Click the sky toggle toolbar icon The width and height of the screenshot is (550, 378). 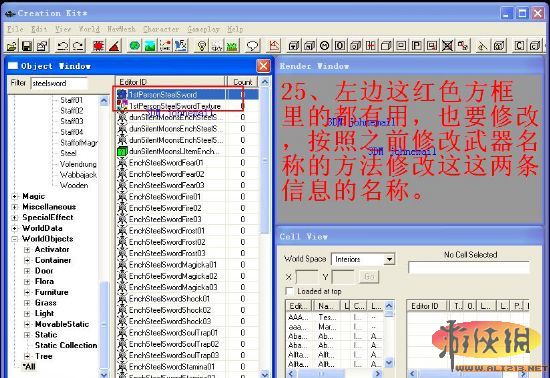pos(217,46)
